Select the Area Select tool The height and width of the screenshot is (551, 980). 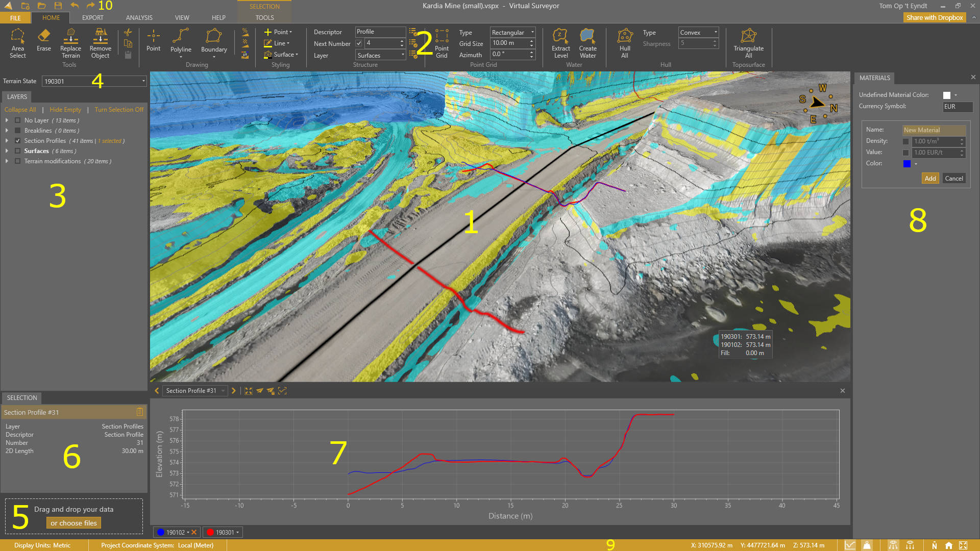pyautogui.click(x=17, y=43)
